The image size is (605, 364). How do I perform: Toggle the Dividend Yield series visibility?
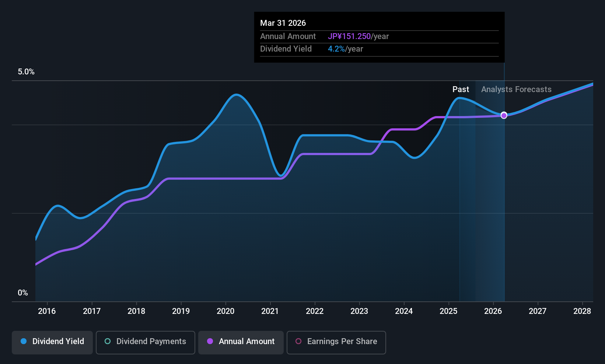pyautogui.click(x=52, y=342)
